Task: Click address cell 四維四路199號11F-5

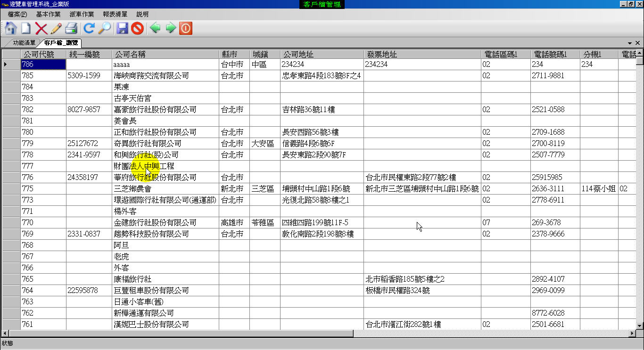Action: [x=322, y=222]
